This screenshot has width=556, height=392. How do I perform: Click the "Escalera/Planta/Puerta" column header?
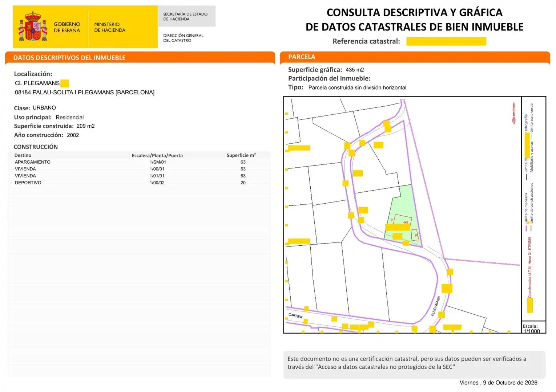[x=157, y=155]
